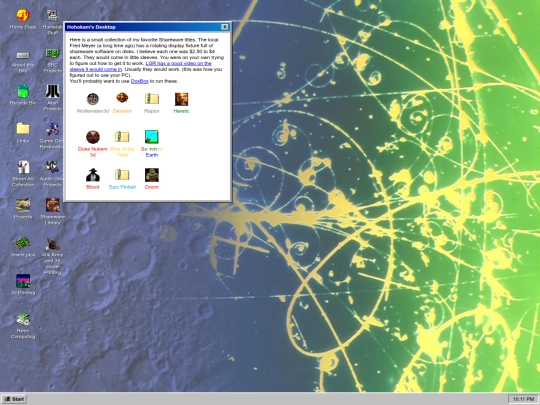Open the DosBox hyperlink
Image resolution: width=540 pixels, height=405 pixels.
click(x=139, y=81)
